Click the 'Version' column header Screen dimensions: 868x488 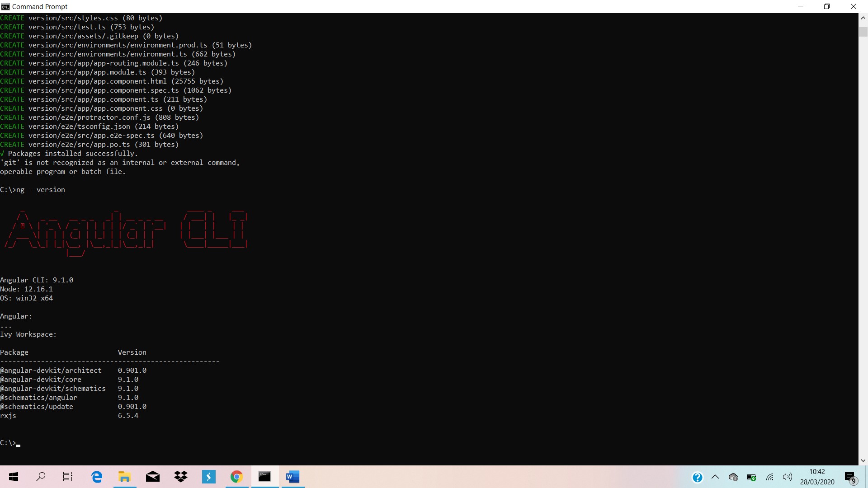click(132, 352)
